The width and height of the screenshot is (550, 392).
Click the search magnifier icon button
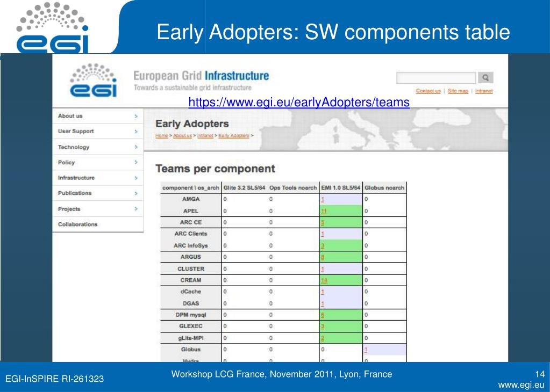pos(485,77)
